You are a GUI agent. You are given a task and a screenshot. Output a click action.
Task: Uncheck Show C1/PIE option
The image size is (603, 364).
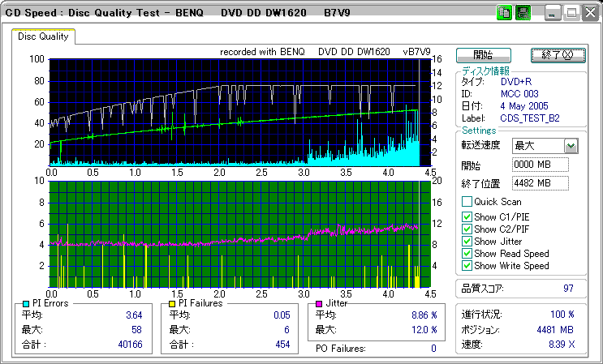[x=467, y=216]
